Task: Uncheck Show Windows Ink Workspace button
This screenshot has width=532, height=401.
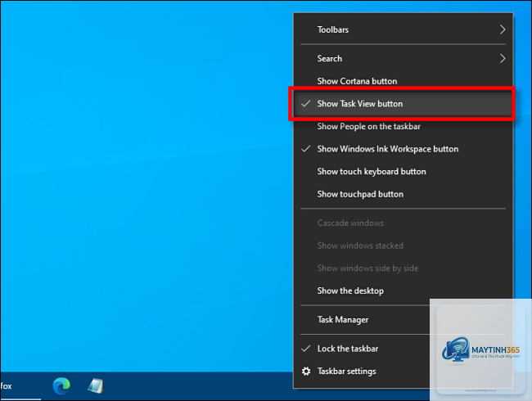Action: click(x=403, y=149)
